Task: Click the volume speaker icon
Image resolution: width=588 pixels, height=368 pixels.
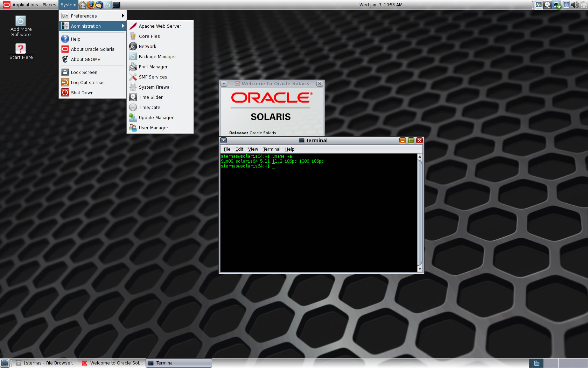Action: click(575, 5)
